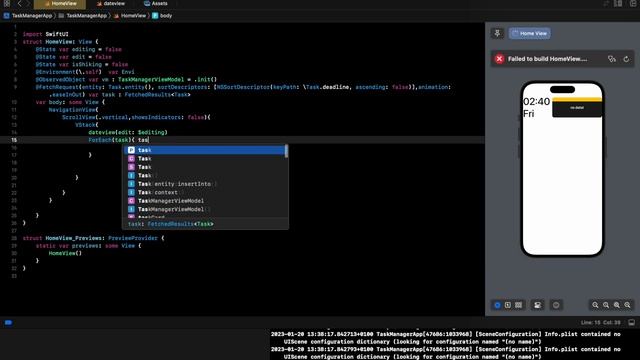Choose the 'Task' class completion
Screen dimensions: 640x360
[205, 159]
